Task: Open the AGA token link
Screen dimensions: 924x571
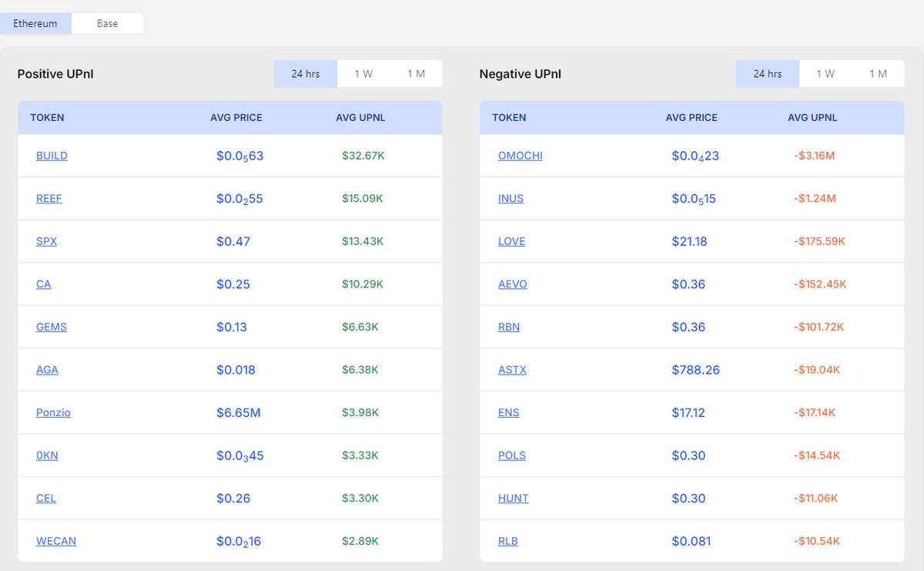Action: [x=48, y=370]
